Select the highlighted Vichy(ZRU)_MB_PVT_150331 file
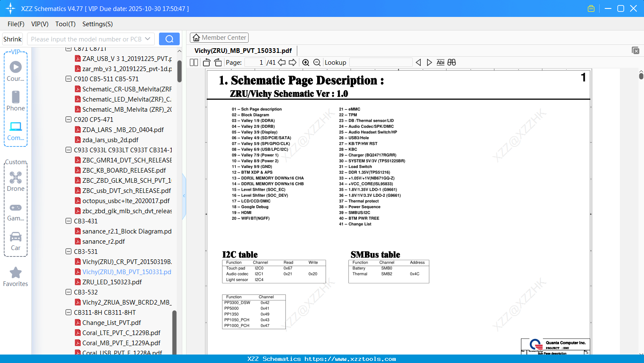 tap(127, 272)
